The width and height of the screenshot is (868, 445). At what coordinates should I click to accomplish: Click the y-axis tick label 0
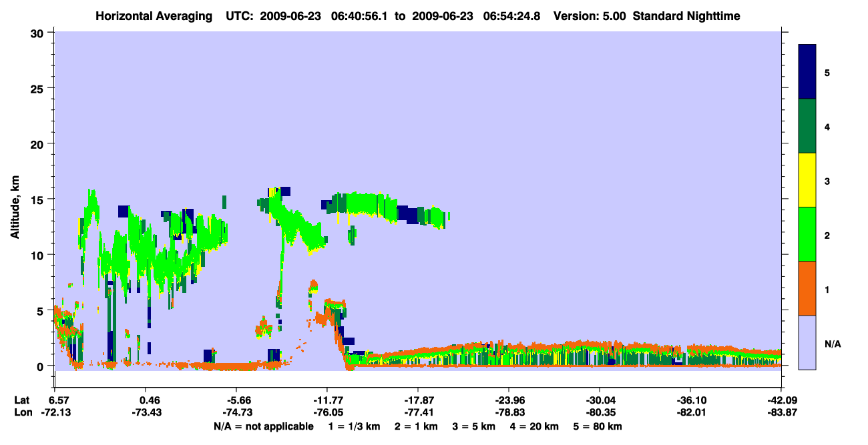41,366
